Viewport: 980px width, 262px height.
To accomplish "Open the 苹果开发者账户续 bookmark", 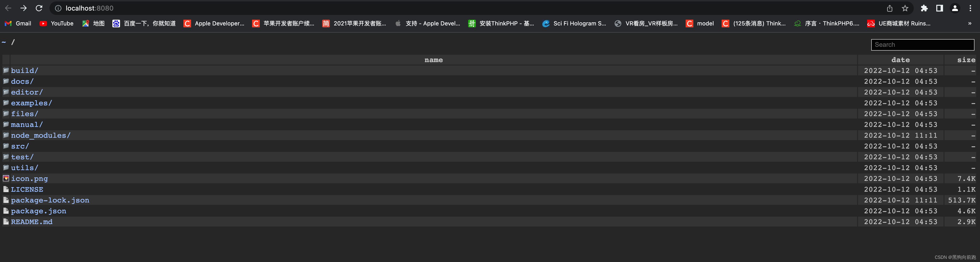I will coord(283,23).
